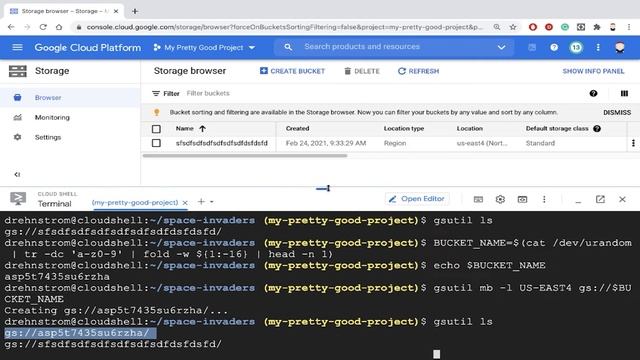Image resolution: width=640 pixels, height=360 pixels.
Task: Close the my-pretty-good-project terminal tab
Action: (x=185, y=202)
